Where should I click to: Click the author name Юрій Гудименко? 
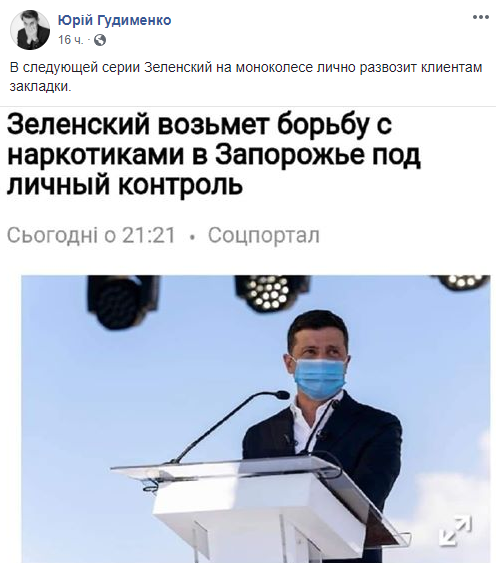tap(115, 20)
